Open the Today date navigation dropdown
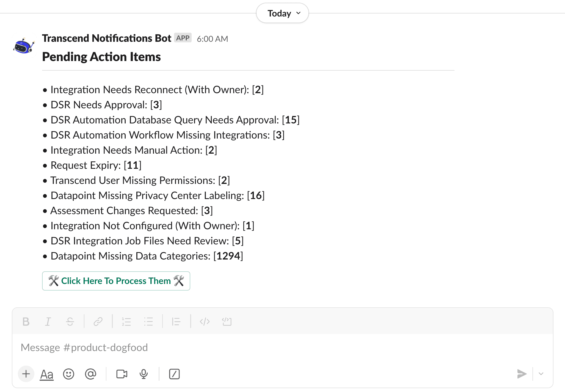This screenshot has height=392, width=565. click(282, 13)
